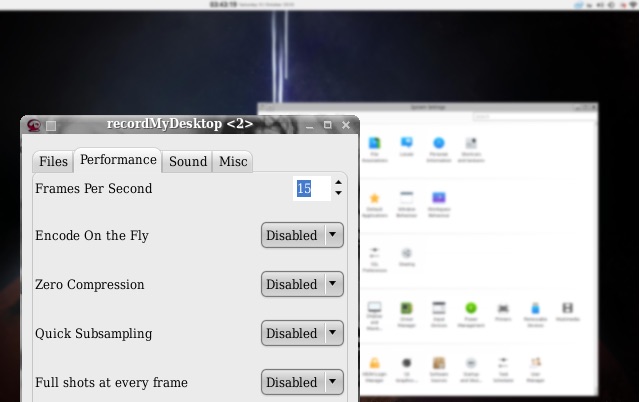Switch to the Files tab

coord(53,161)
